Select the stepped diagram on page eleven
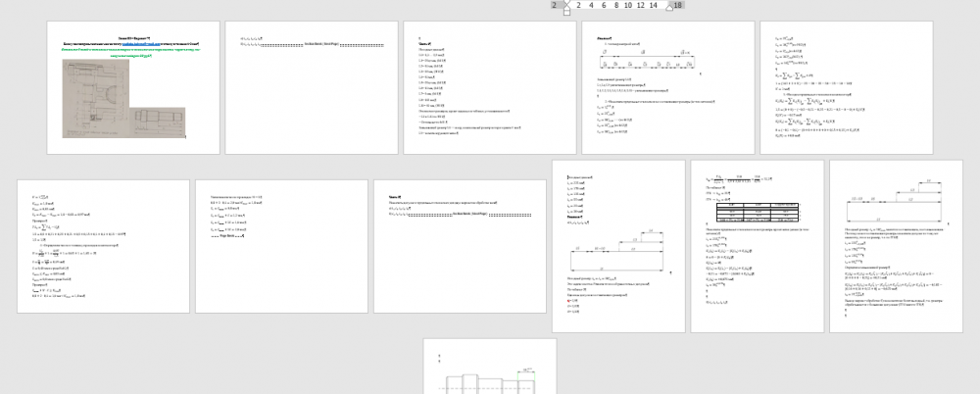The width and height of the screenshot is (980, 394). click(895, 200)
